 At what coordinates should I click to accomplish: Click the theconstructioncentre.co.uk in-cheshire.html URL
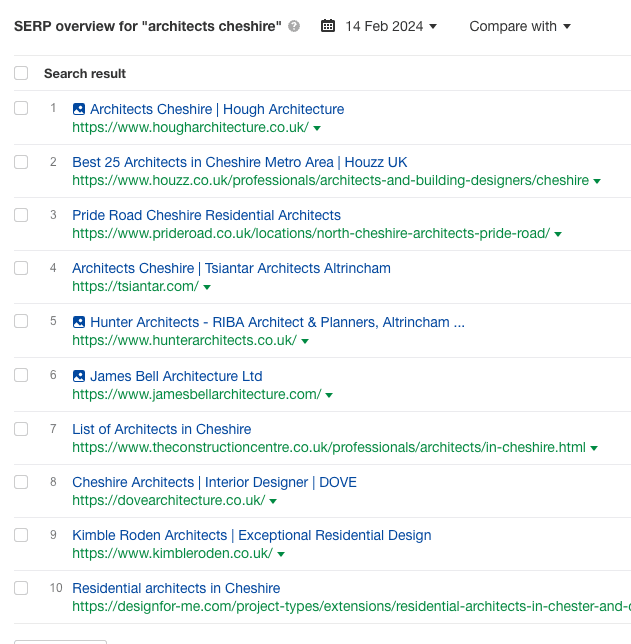(329, 447)
